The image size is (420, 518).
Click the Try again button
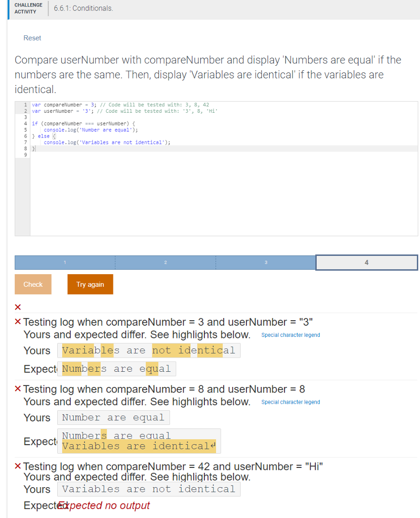click(90, 284)
